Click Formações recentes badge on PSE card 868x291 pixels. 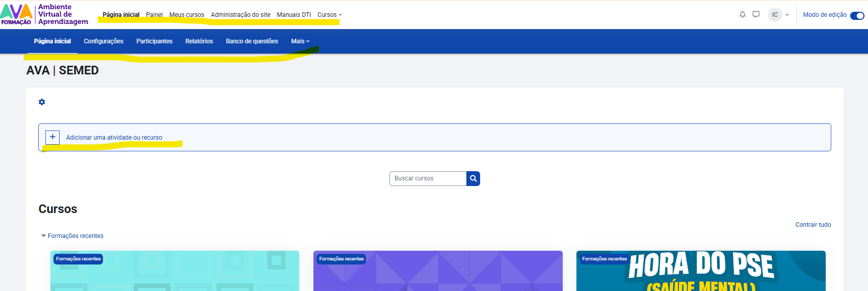[604, 259]
